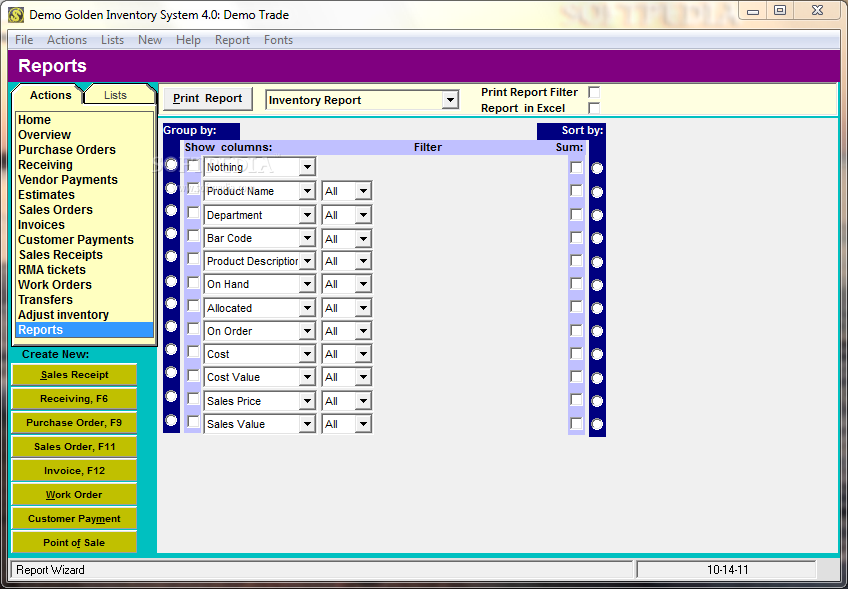The width and height of the screenshot is (848, 589).
Task: Open the Help menu
Action: point(188,39)
